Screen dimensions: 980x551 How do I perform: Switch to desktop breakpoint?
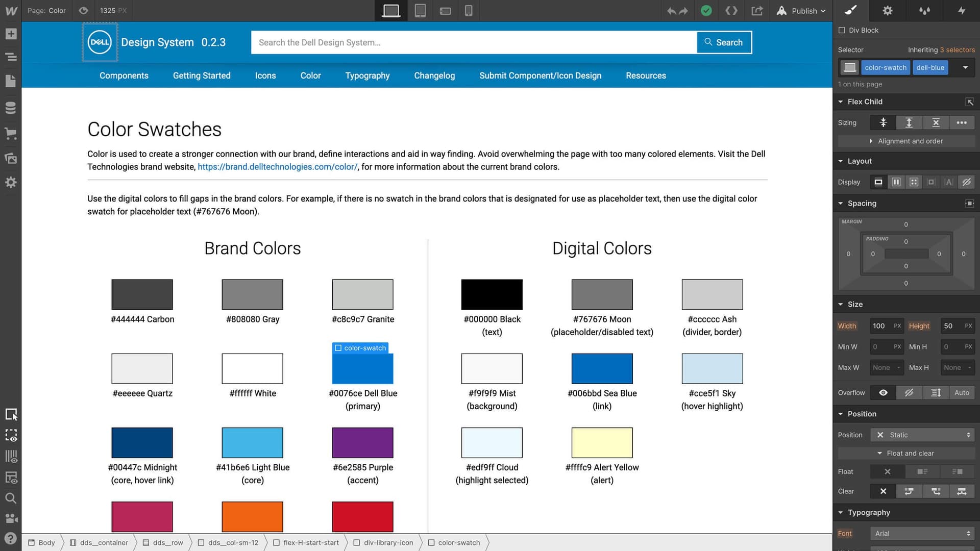[391, 10]
